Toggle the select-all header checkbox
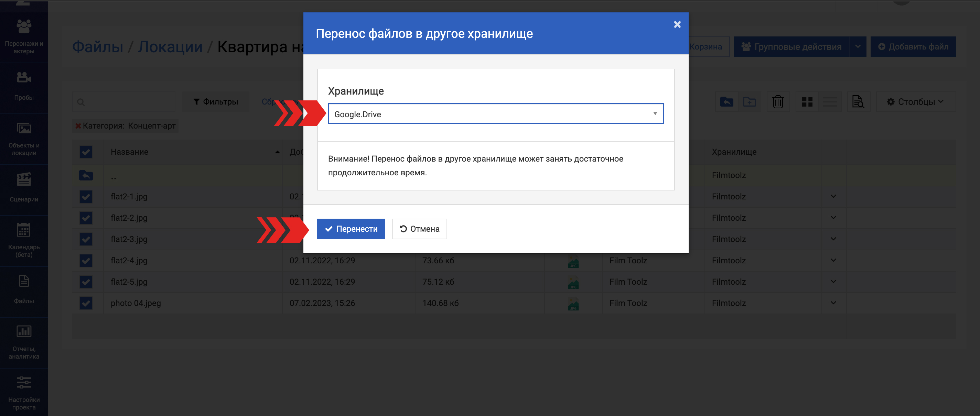The image size is (980, 416). 86,152
